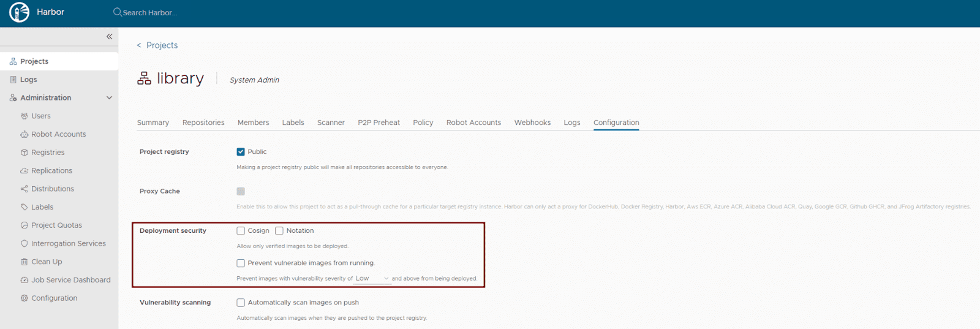The height and width of the screenshot is (329, 980).
Task: Click the Deployment security label
Action: (x=173, y=231)
